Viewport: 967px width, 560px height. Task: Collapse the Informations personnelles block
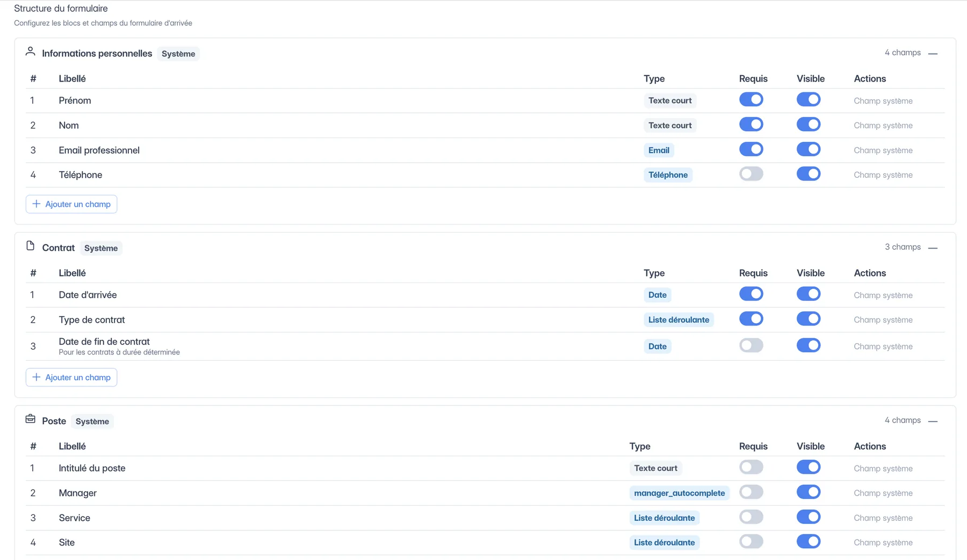pyautogui.click(x=933, y=53)
